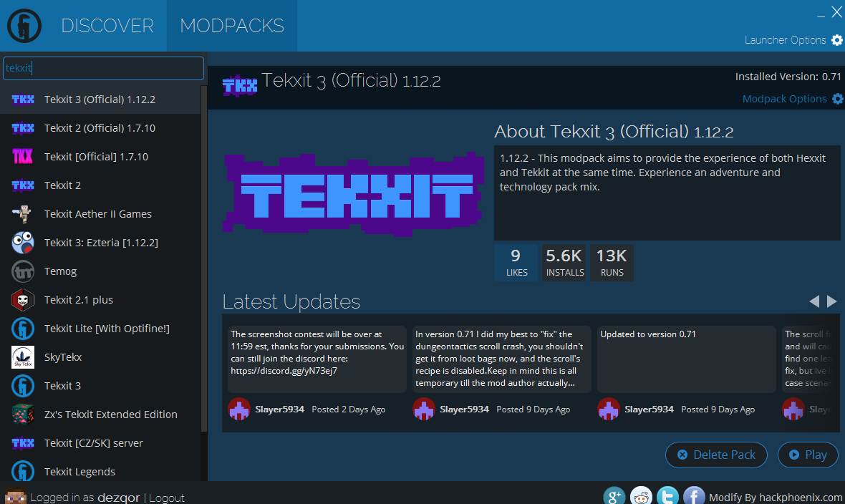Viewport: 845px width, 504px height.
Task: Click the 9 LIKES stat box
Action: (x=516, y=263)
